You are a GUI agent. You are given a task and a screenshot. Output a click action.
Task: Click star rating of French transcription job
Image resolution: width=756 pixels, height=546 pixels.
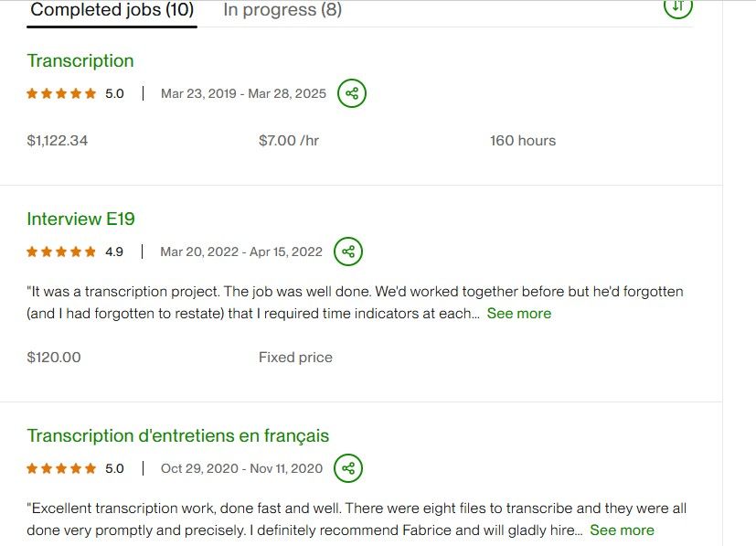coord(61,468)
